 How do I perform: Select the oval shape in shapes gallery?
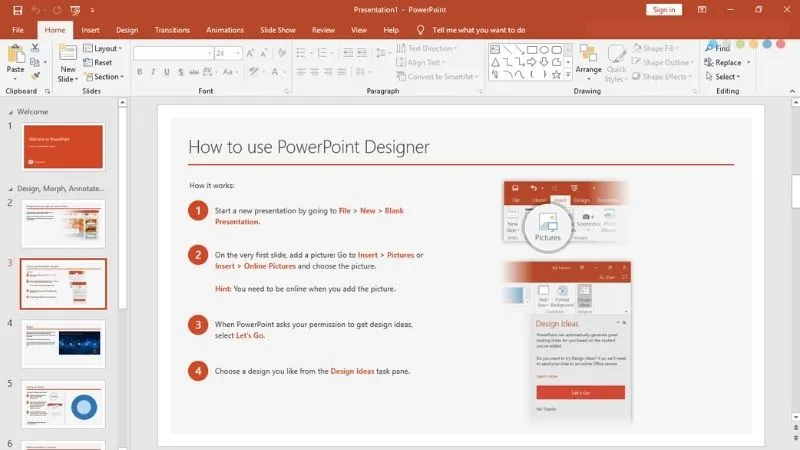pos(544,50)
